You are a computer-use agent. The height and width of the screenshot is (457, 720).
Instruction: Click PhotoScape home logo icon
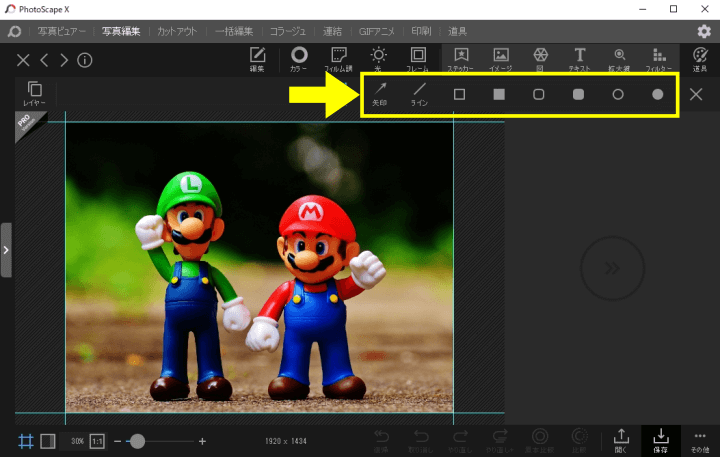[14, 31]
